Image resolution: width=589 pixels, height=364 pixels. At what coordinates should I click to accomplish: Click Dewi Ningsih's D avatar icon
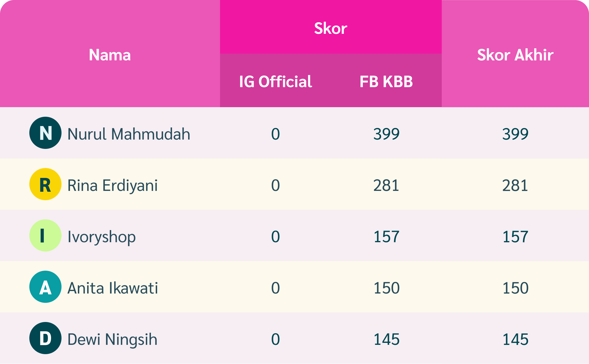pyautogui.click(x=45, y=338)
